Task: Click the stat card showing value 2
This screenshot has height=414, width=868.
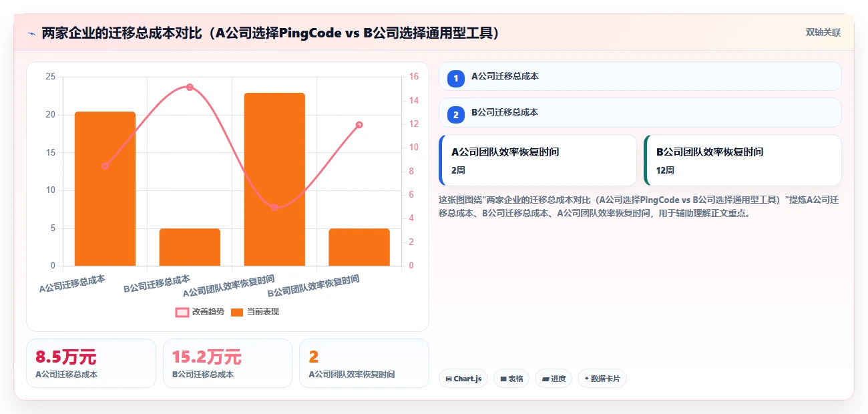Action: (364, 363)
